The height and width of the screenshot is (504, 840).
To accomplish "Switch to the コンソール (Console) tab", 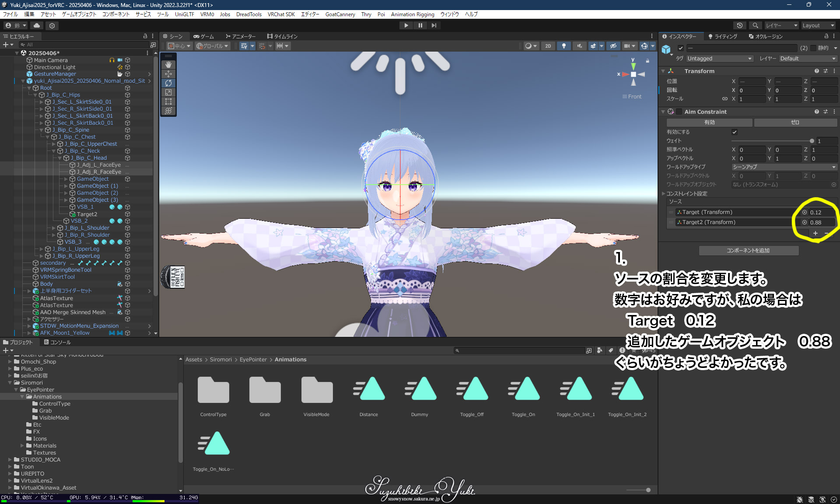I will coord(57,342).
